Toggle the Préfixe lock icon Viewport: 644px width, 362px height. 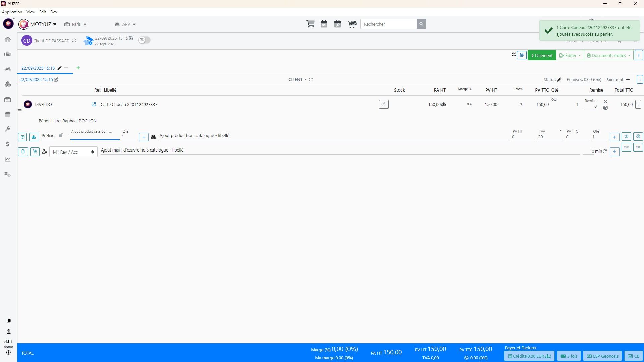61,135
